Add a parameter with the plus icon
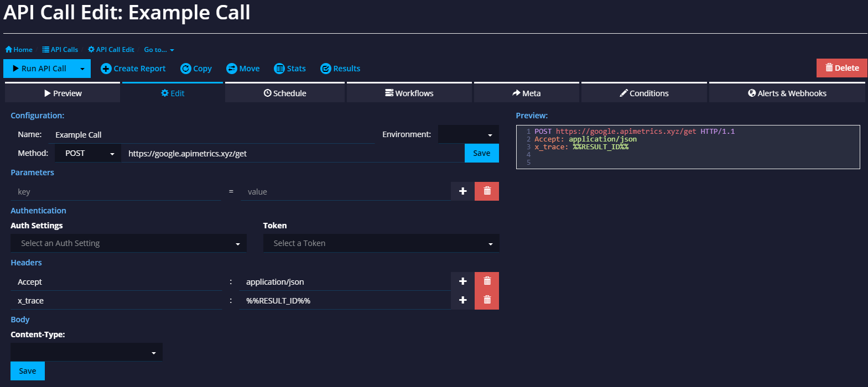Screen dimensions: 868x387 coord(463,191)
